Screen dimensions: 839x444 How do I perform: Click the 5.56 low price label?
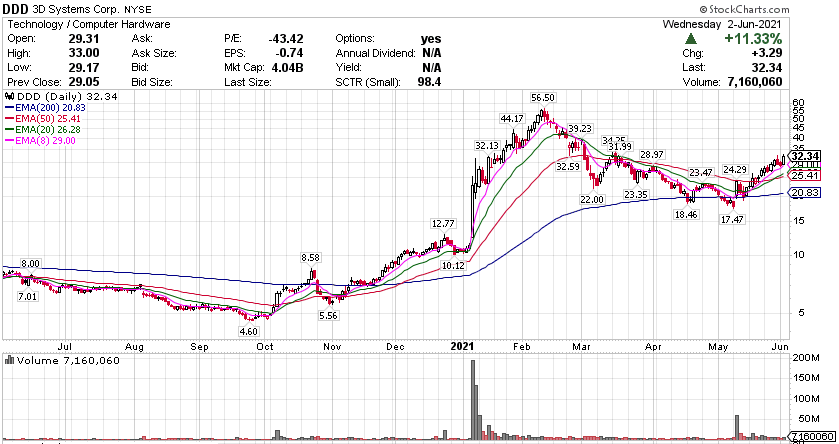328,316
